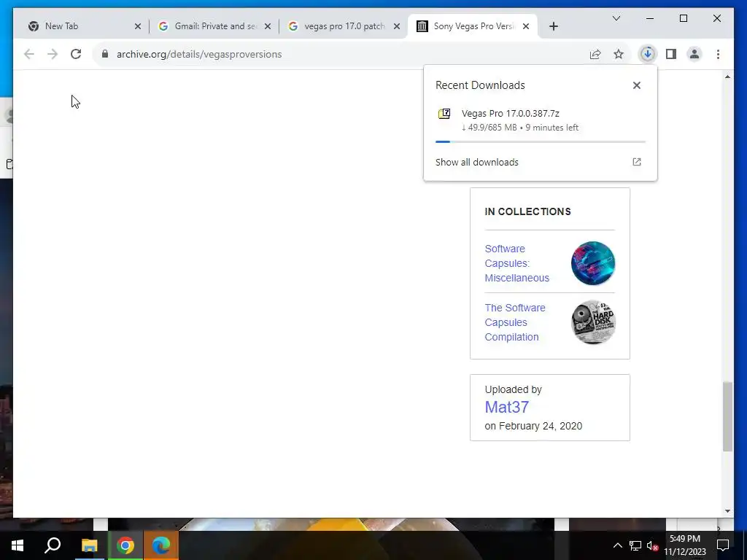Viewport: 747px width, 560px height.
Task: Click the download progress bar
Action: tap(541, 141)
